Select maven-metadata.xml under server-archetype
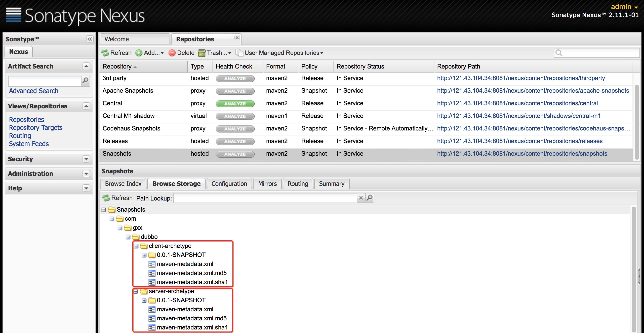Screen dimensions: 644x333 (x=185, y=309)
